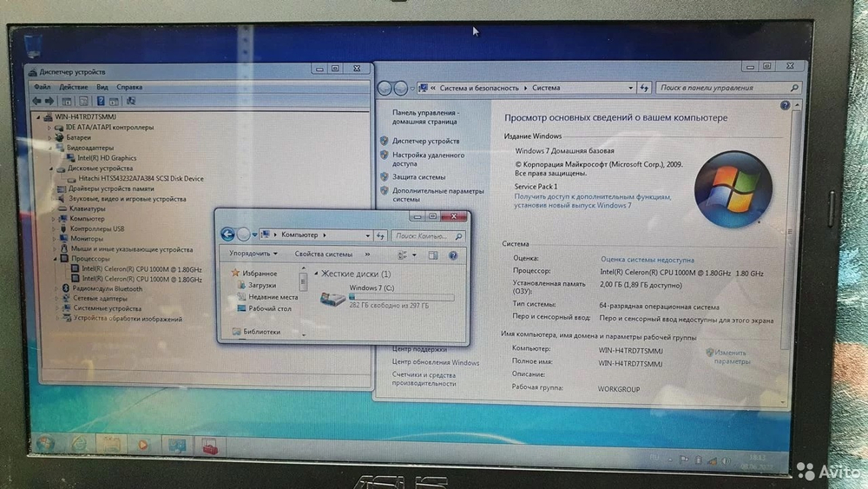The image size is (868, 489).
Task: Open Дополнительные параметры системы link
Action: point(437,195)
